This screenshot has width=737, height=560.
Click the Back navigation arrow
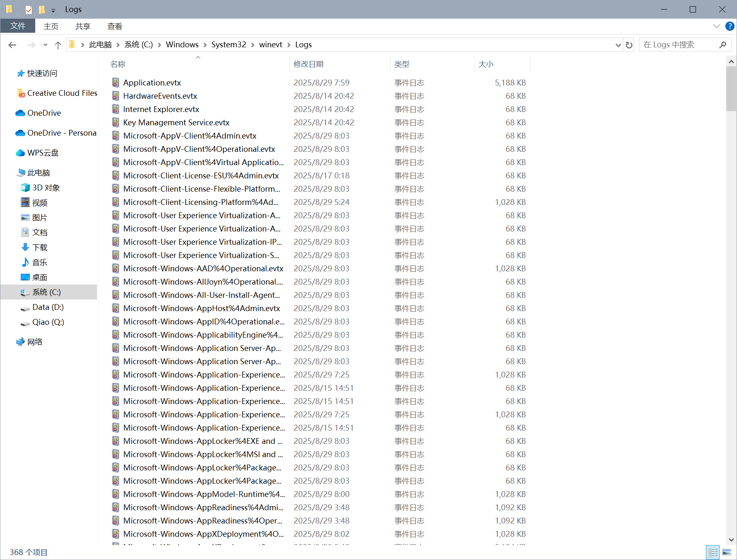coord(12,45)
